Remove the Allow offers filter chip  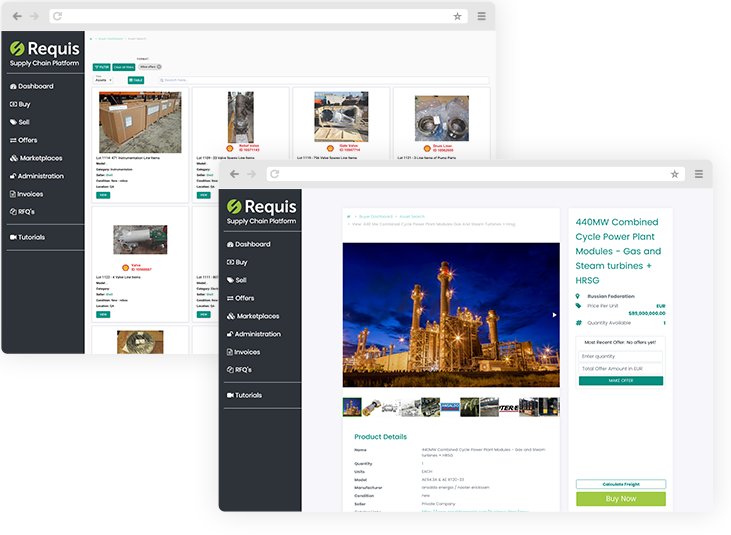159,67
